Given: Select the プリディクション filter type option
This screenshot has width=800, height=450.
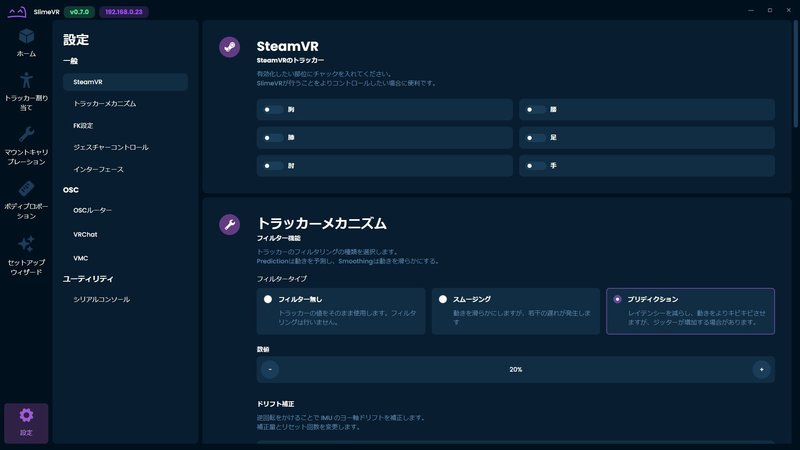Looking at the screenshot, I should coord(690,311).
